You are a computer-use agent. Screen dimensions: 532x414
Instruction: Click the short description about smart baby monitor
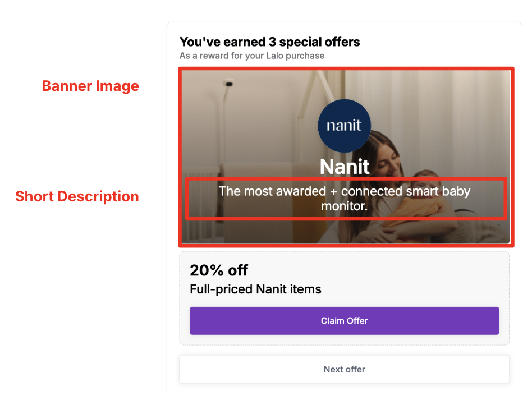(345, 199)
